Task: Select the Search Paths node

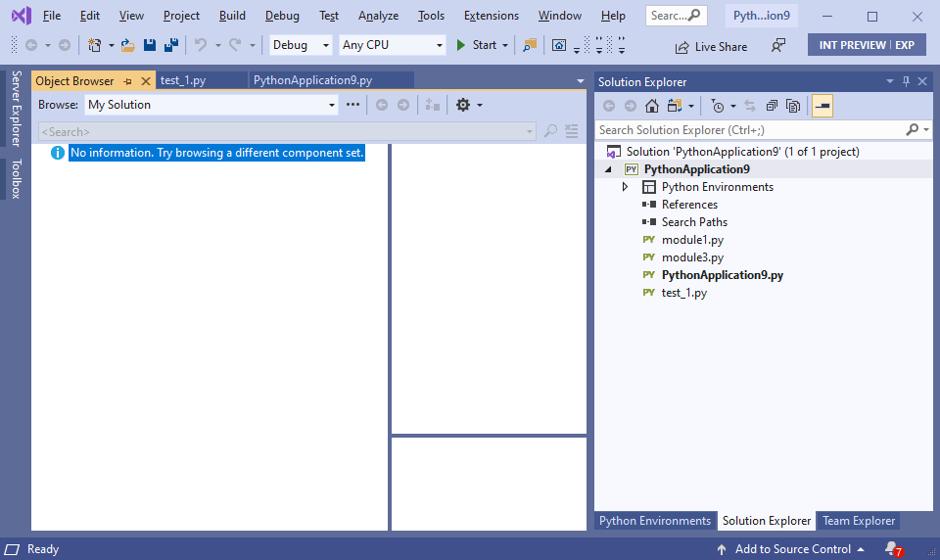Action: pyautogui.click(x=694, y=222)
